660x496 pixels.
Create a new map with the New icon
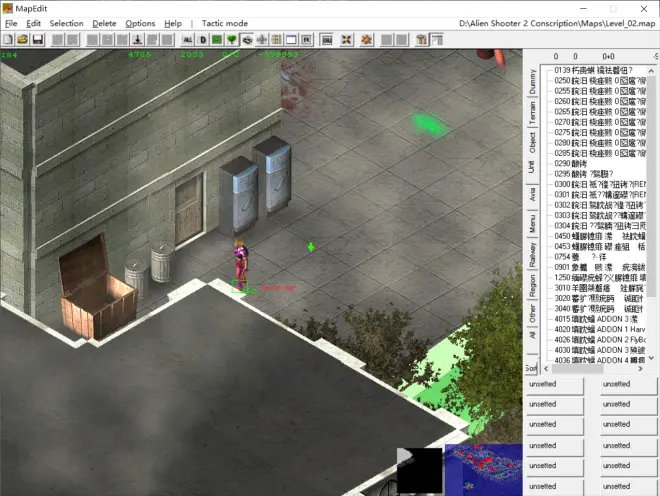pos(8,40)
